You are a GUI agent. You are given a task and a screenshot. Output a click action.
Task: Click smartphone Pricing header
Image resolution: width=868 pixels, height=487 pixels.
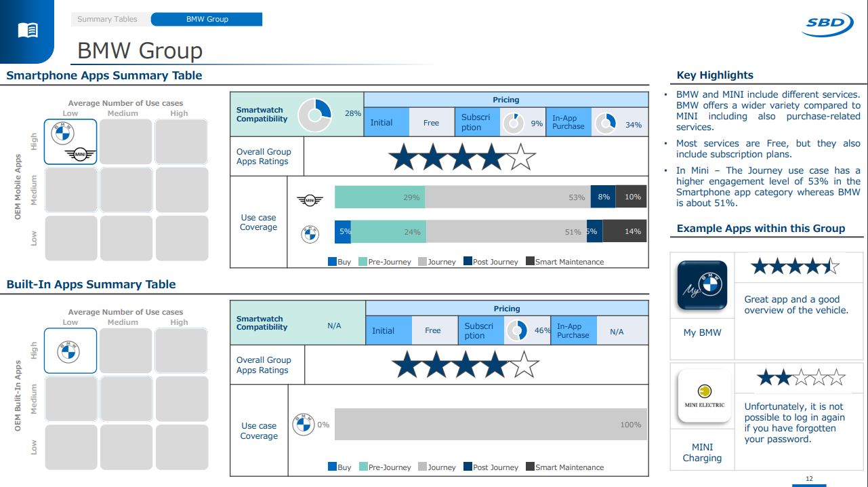click(506, 100)
